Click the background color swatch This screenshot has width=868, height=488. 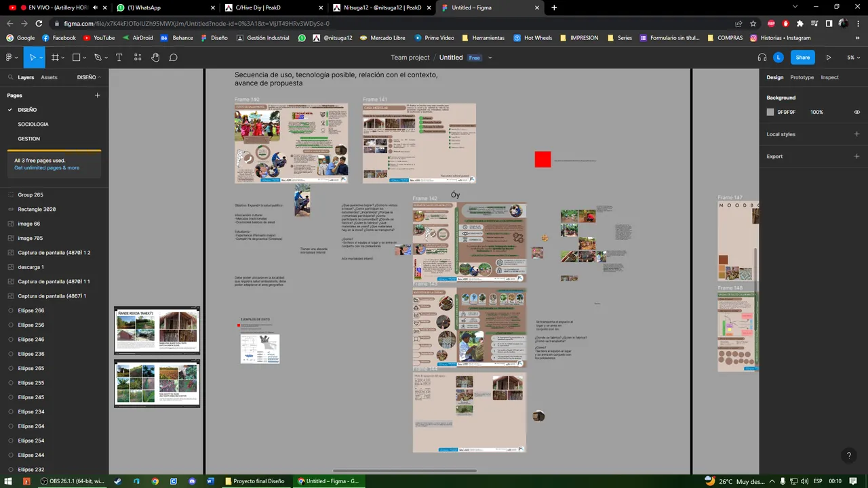pyautogui.click(x=770, y=112)
